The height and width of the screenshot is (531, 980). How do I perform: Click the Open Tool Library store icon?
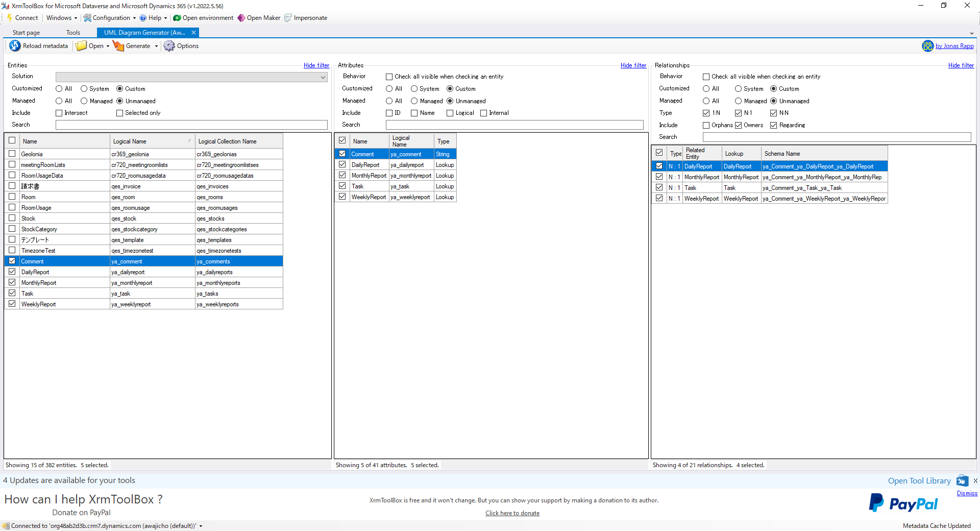click(x=963, y=480)
